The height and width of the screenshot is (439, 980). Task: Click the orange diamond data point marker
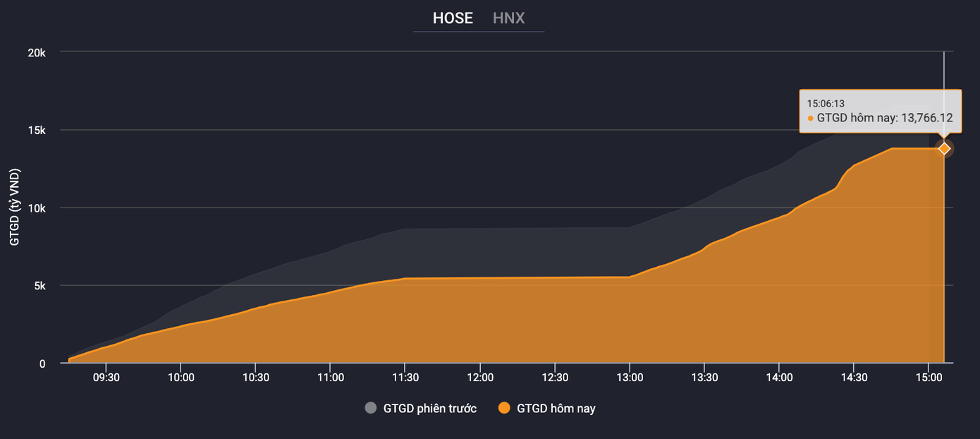(944, 148)
